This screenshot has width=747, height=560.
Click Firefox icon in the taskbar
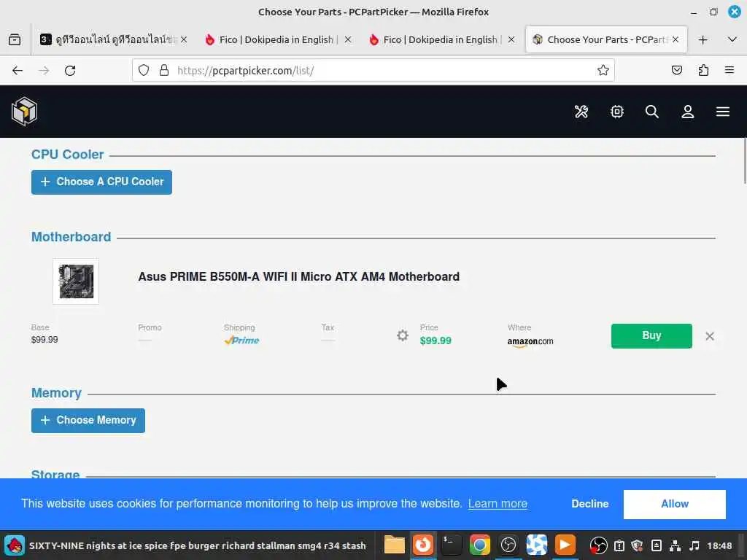click(x=422, y=545)
